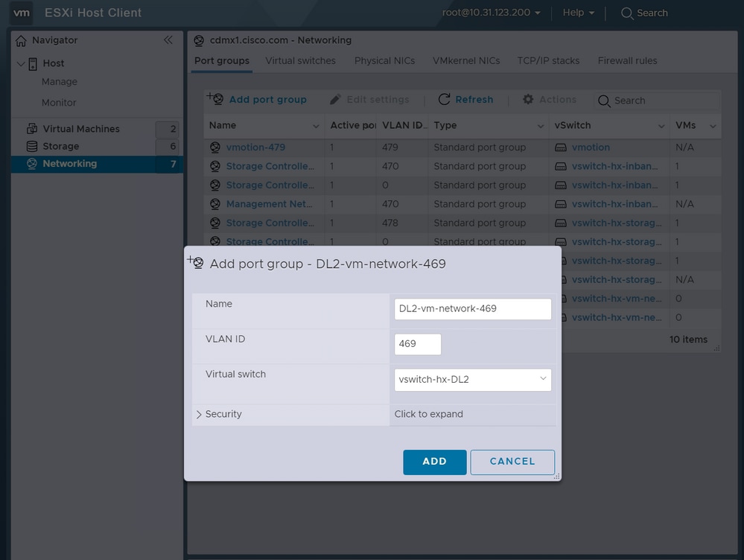The image size is (744, 560).
Task: Click the icon in the Add port group dialog title
Action: 195,262
